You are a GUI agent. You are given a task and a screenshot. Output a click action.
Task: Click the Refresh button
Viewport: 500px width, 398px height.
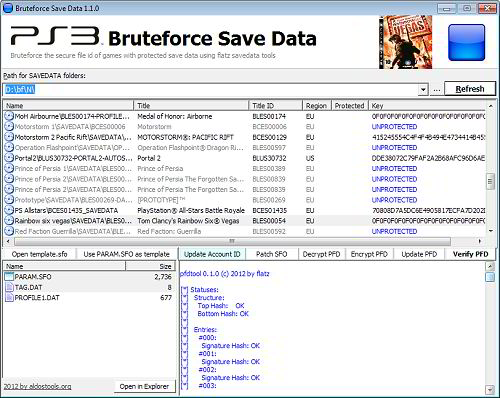point(470,89)
